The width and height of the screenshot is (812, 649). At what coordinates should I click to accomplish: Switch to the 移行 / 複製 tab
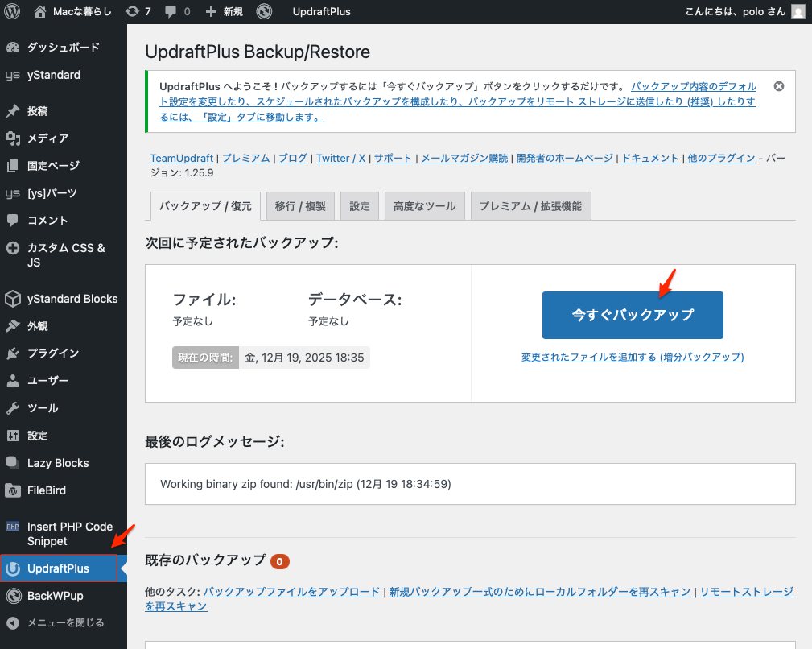(300, 206)
